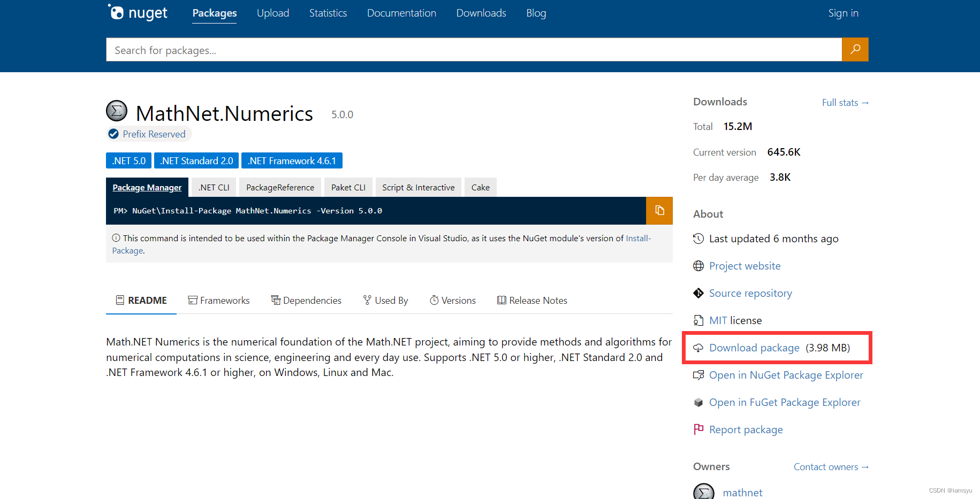Click the 15.2M total downloads value
The width and height of the screenshot is (980, 499).
tap(738, 126)
